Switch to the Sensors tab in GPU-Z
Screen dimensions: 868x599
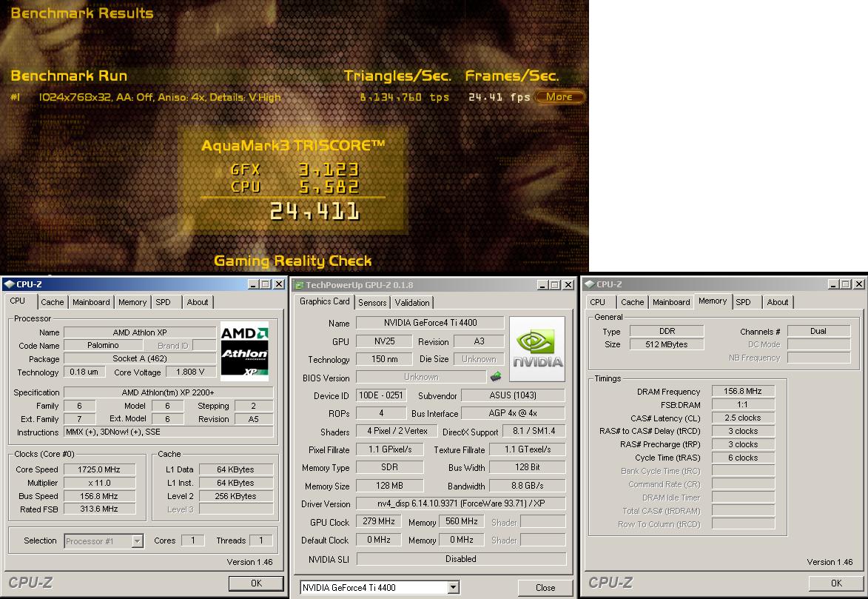point(372,303)
